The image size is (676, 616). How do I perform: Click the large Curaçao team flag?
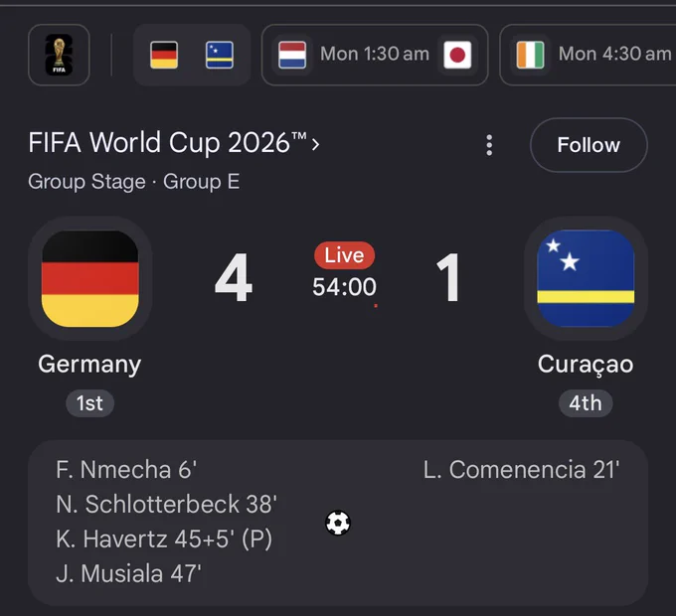586,279
